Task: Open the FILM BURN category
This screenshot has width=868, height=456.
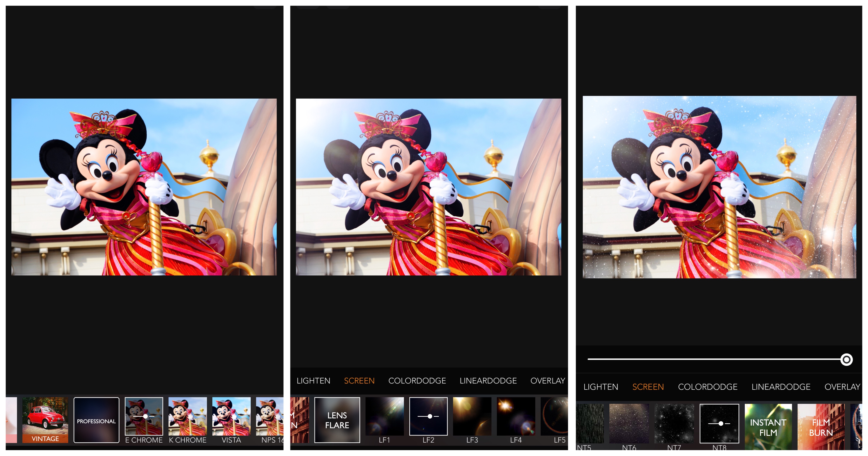Action: point(821,427)
